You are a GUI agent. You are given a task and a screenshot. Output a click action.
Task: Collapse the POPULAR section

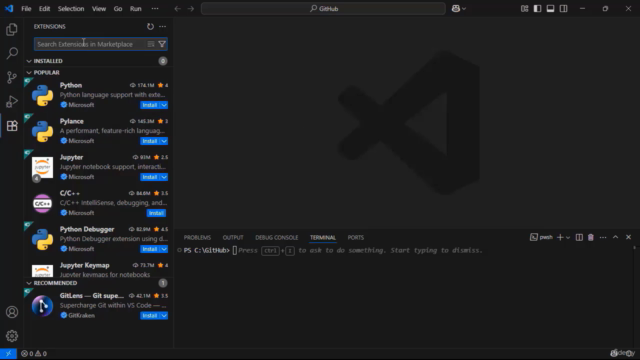pyautogui.click(x=29, y=73)
